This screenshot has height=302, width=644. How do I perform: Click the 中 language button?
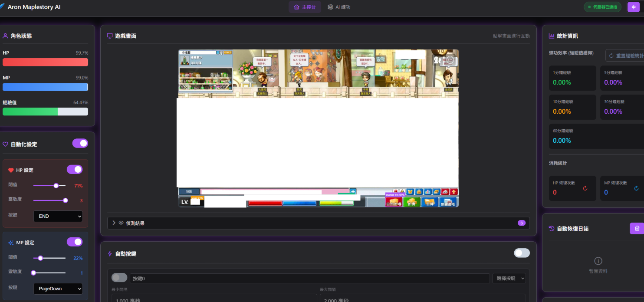[x=633, y=7]
